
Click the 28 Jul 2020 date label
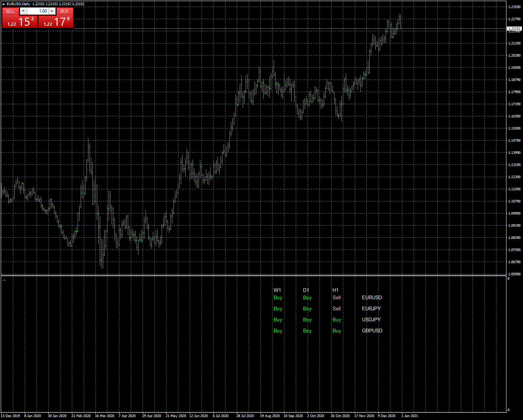(x=245, y=416)
